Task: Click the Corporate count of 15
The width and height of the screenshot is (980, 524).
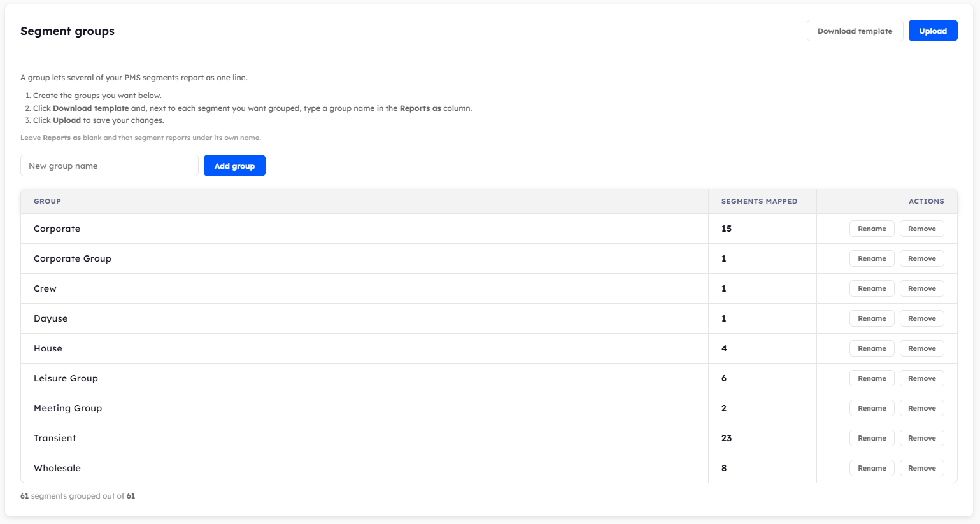Action: click(727, 229)
